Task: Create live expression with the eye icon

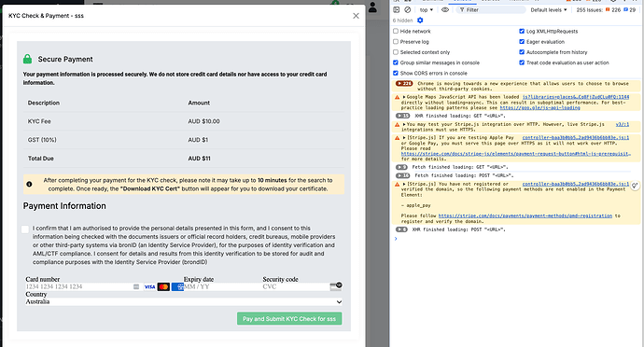Action: coord(445,10)
